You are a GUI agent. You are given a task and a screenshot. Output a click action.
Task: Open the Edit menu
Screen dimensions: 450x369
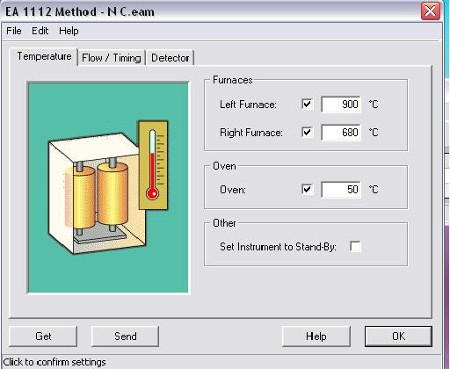point(40,31)
